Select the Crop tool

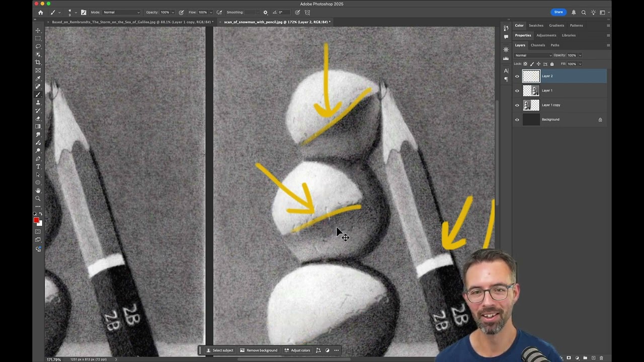click(38, 62)
